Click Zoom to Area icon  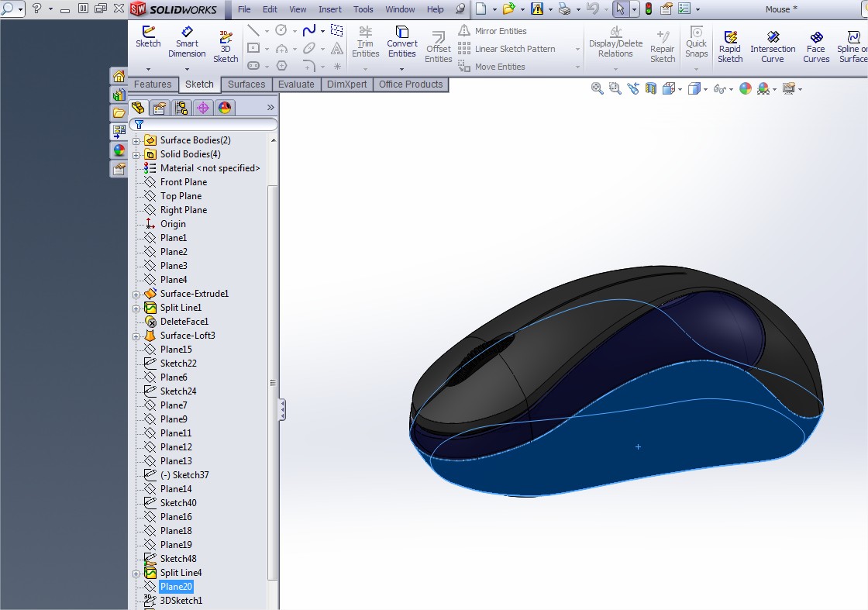pyautogui.click(x=615, y=88)
